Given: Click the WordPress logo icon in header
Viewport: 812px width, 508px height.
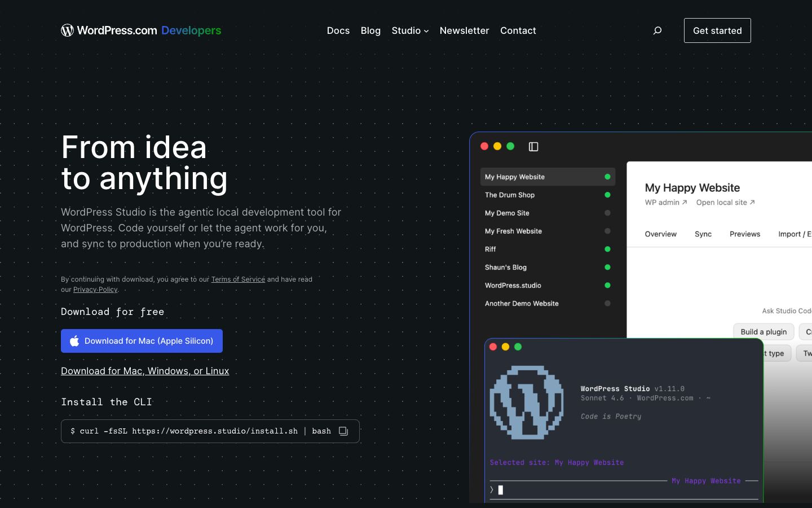Looking at the screenshot, I should [x=67, y=30].
